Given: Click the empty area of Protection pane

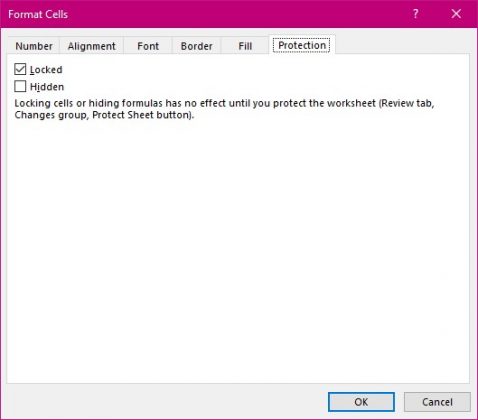Looking at the screenshot, I should click(238, 250).
